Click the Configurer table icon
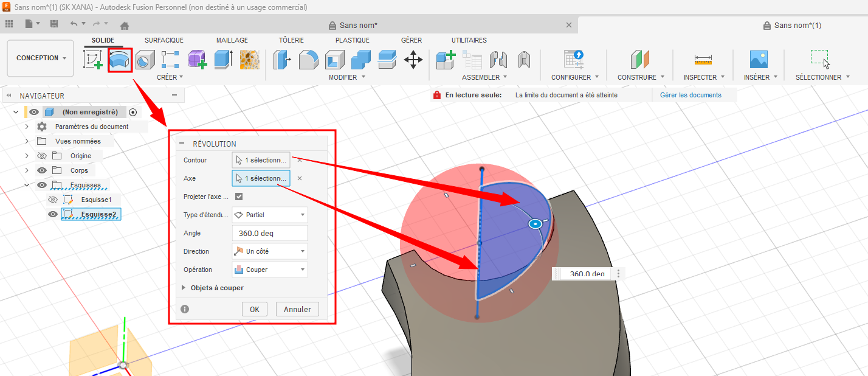Screen dimensions: 868x376 coord(574,60)
